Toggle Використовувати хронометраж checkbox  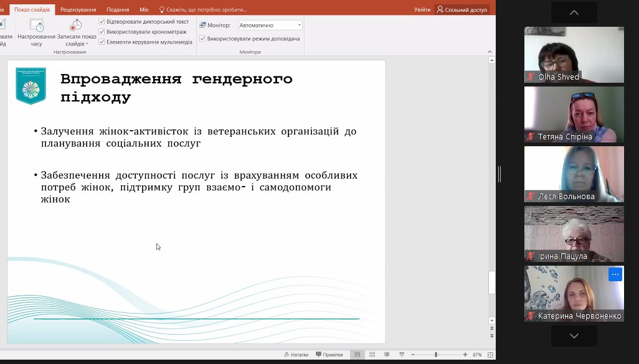[102, 32]
